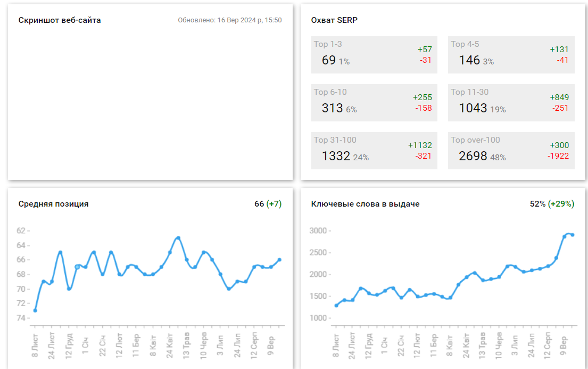This screenshot has width=588, height=369.
Task: Click the "66 (+7)" average position value
Action: coord(268,204)
